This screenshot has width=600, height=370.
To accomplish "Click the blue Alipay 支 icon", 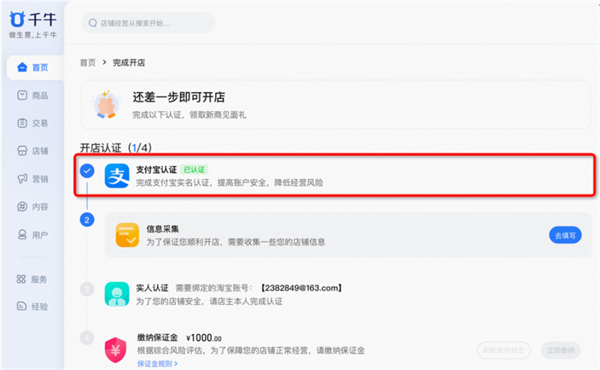I will 117,176.
